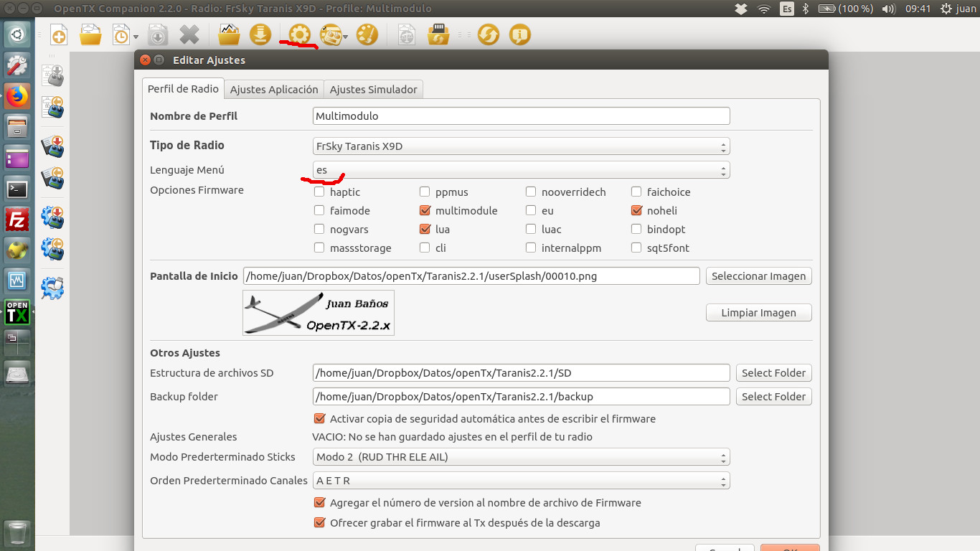Switch to the Ajustes Aplicación tab
The width and height of the screenshot is (980, 551).
point(273,90)
